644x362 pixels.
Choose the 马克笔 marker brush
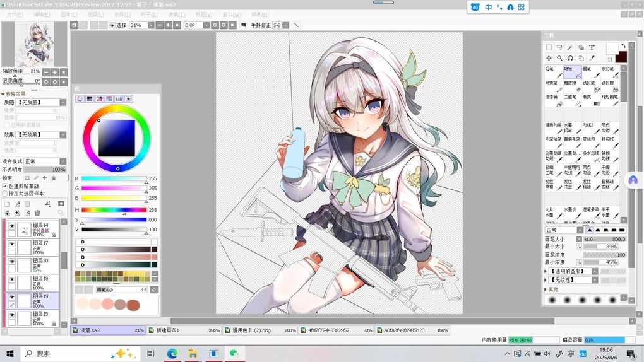(x=554, y=86)
